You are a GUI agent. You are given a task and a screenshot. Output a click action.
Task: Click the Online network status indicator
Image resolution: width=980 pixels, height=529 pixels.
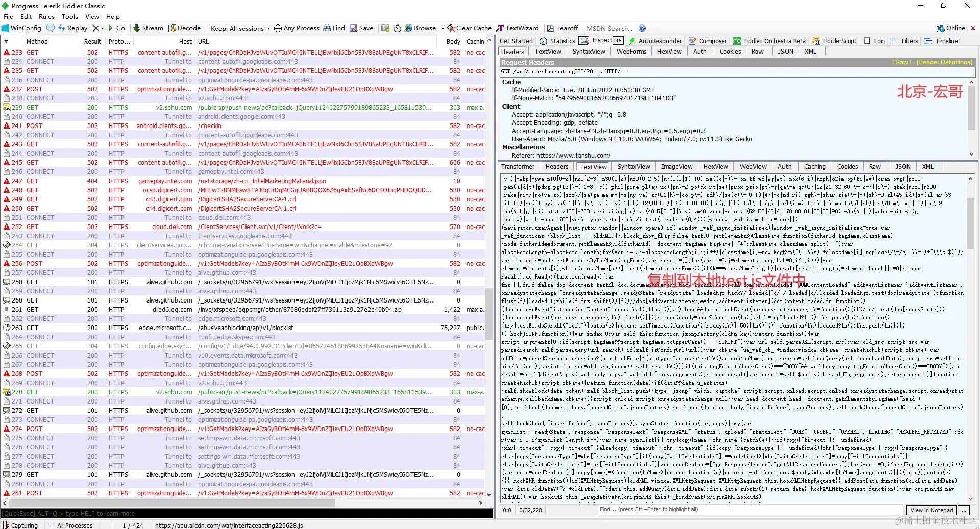pos(951,28)
